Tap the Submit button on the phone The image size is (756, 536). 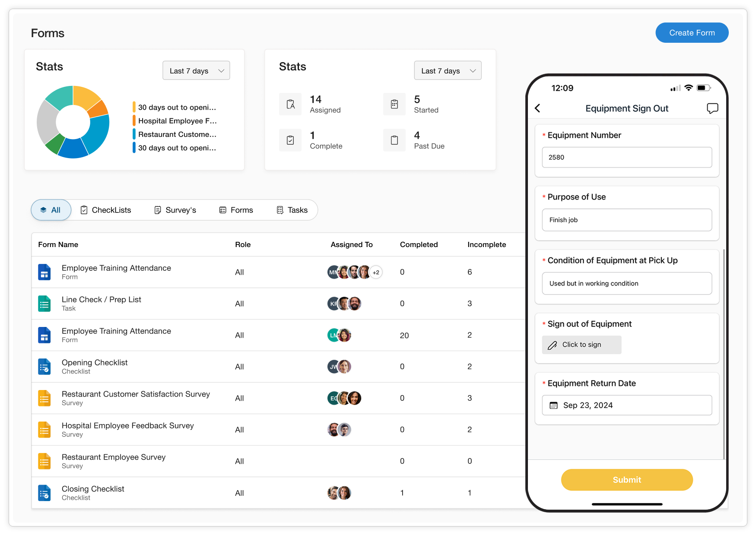point(626,479)
